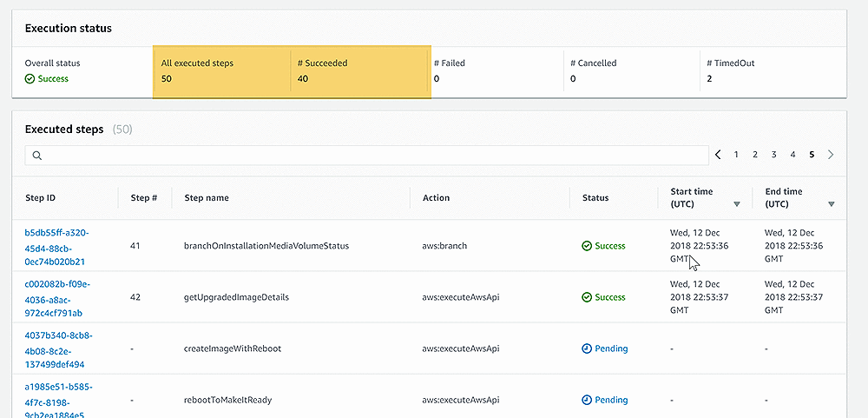Click Pending clock icon for createImageWithReboot
This screenshot has height=418, width=868.
coord(587,348)
